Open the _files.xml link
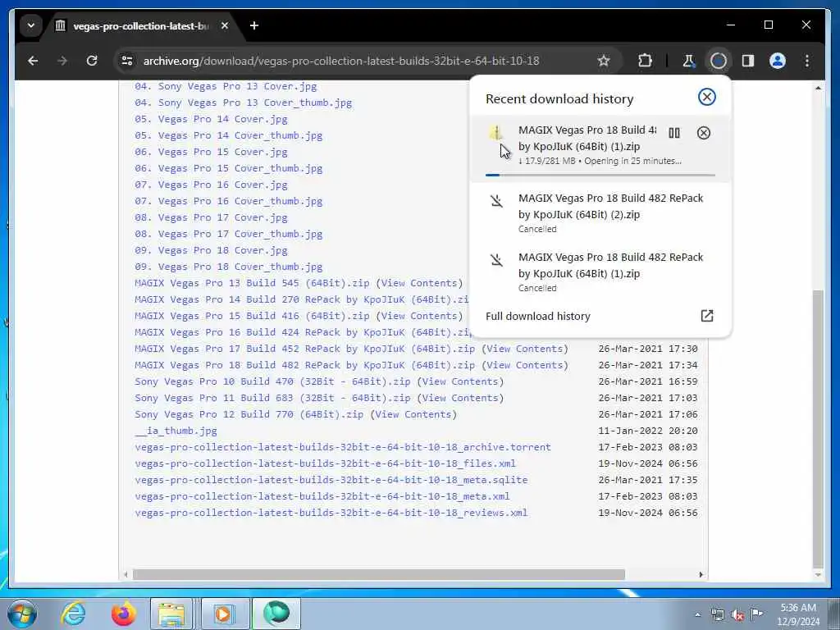The height and width of the screenshot is (630, 840). (x=325, y=463)
